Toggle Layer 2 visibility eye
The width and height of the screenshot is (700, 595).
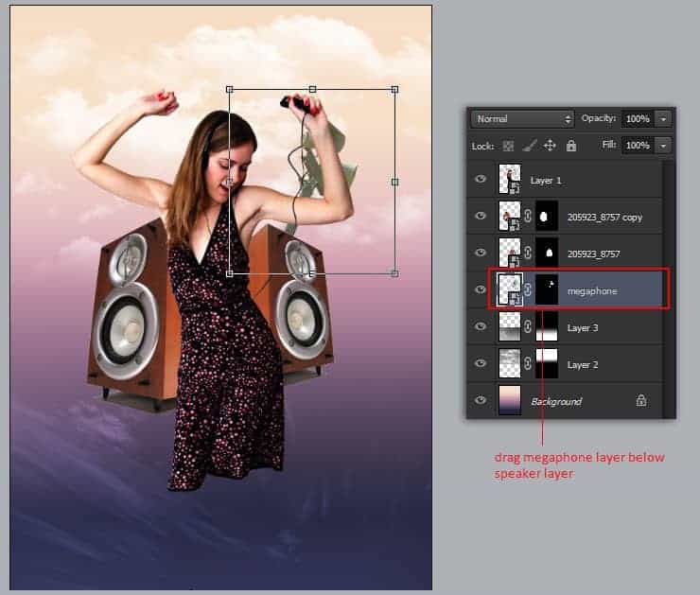(481, 363)
